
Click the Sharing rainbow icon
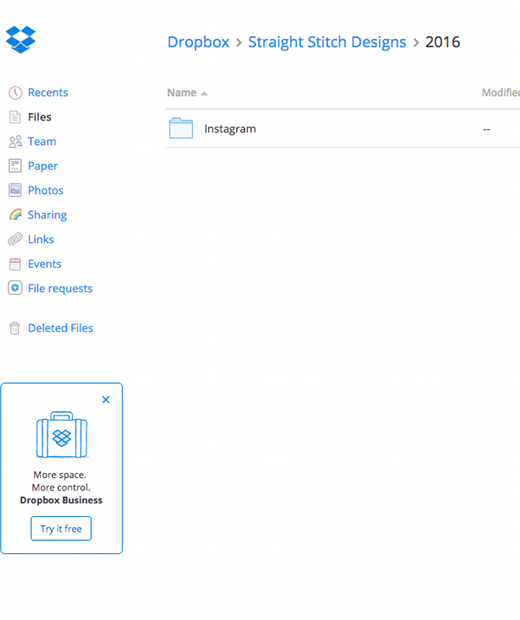click(x=15, y=215)
